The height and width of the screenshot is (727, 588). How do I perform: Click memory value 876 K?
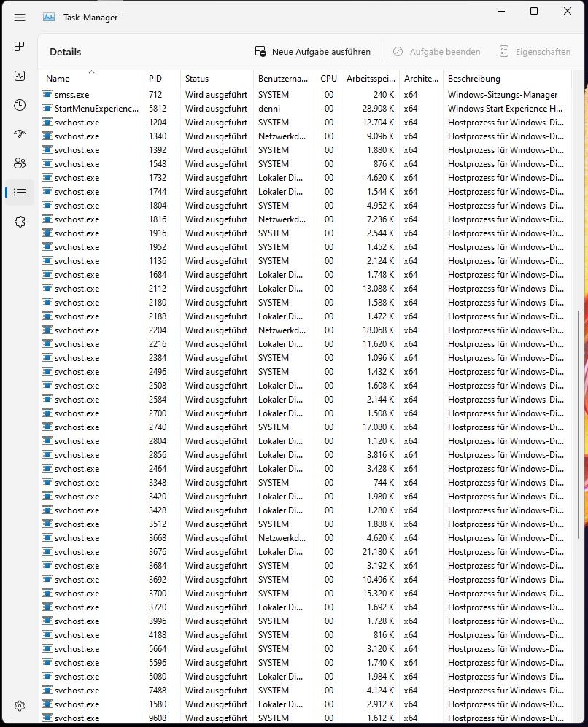coord(383,163)
